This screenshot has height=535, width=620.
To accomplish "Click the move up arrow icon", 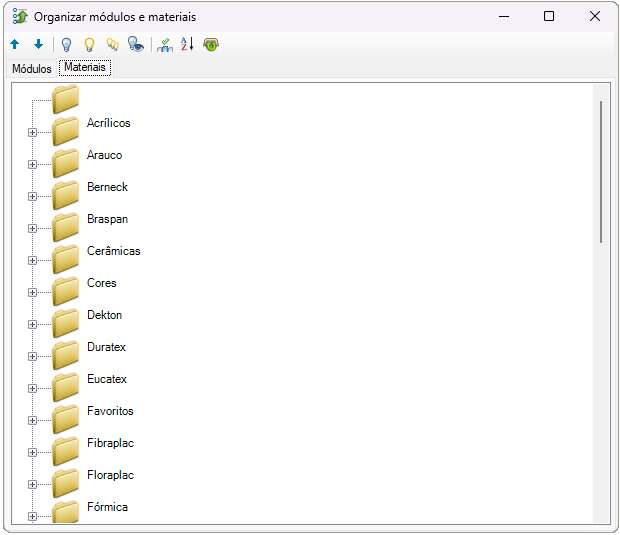I will coord(15,44).
